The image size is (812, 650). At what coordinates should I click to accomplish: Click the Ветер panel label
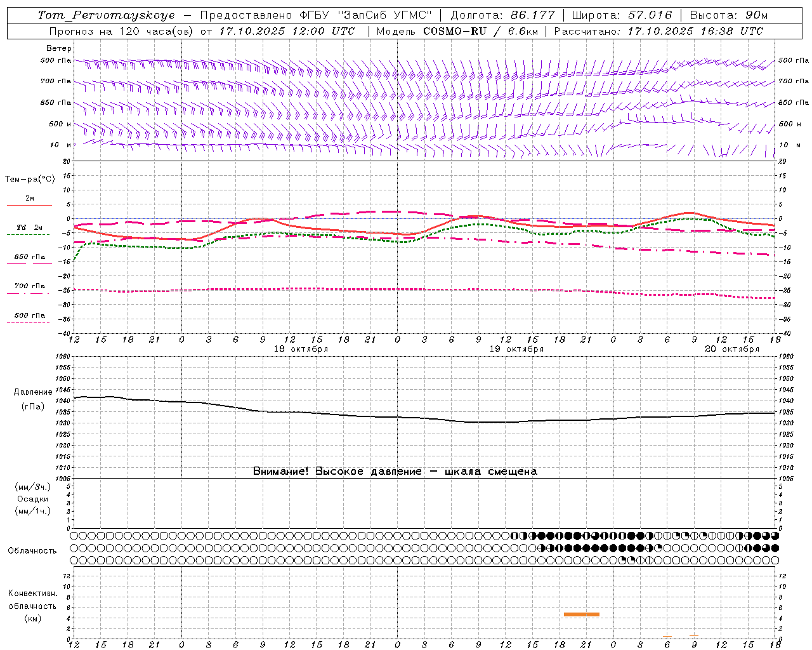59,48
